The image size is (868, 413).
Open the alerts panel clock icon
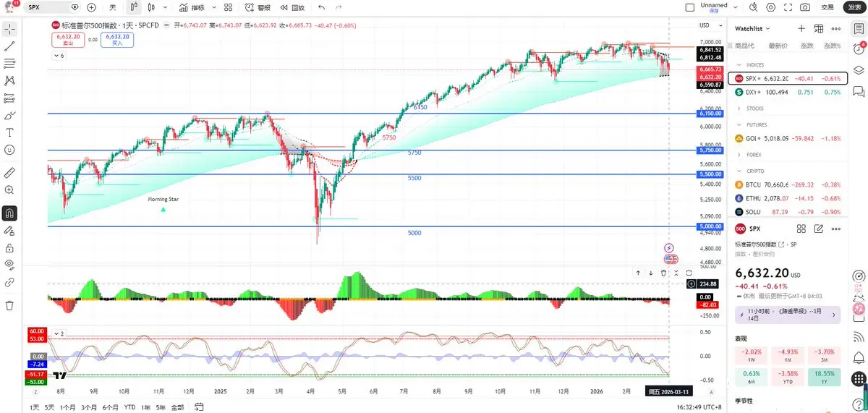(859, 48)
